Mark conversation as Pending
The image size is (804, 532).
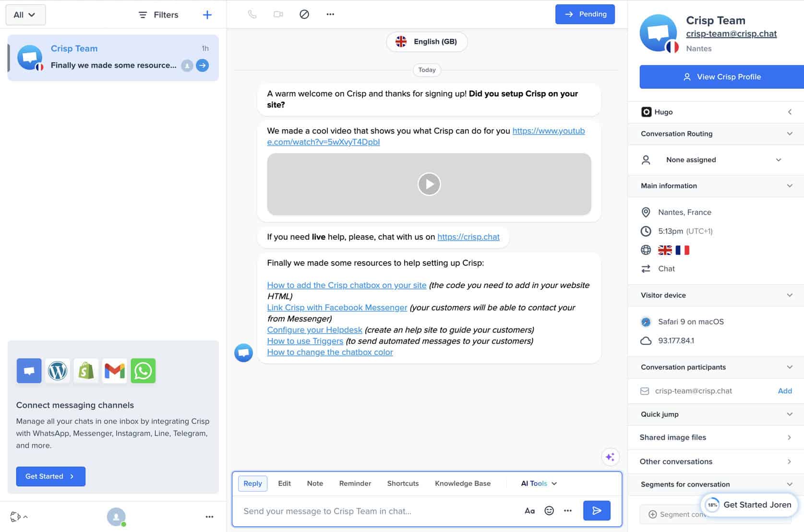(585, 14)
